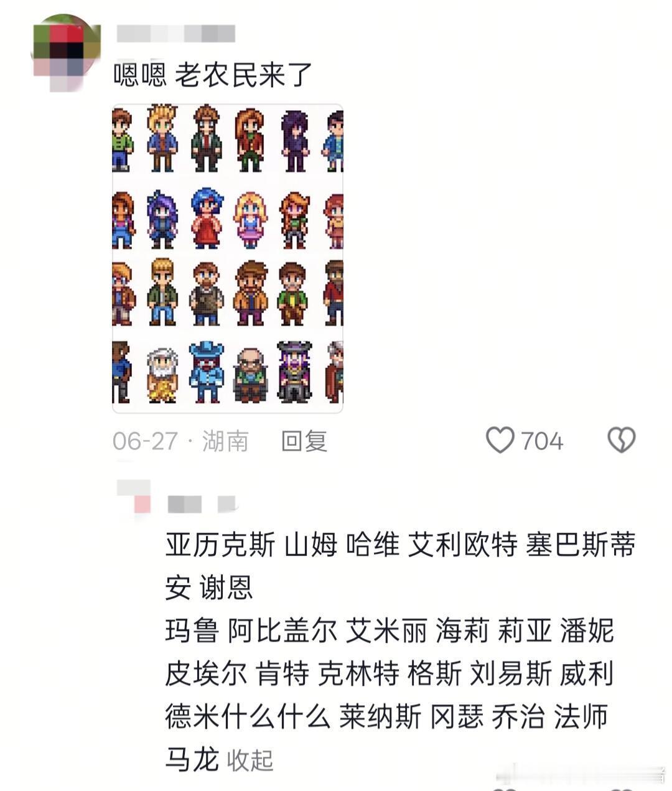This screenshot has width=672, height=791.
Task: Tap the blonde girl in pink skirt sprite
Action: (250, 222)
